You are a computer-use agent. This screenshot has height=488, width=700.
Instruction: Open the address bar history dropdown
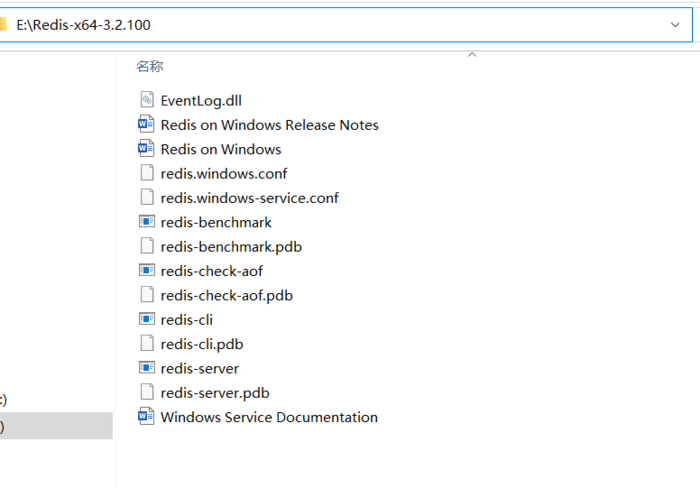click(x=675, y=25)
